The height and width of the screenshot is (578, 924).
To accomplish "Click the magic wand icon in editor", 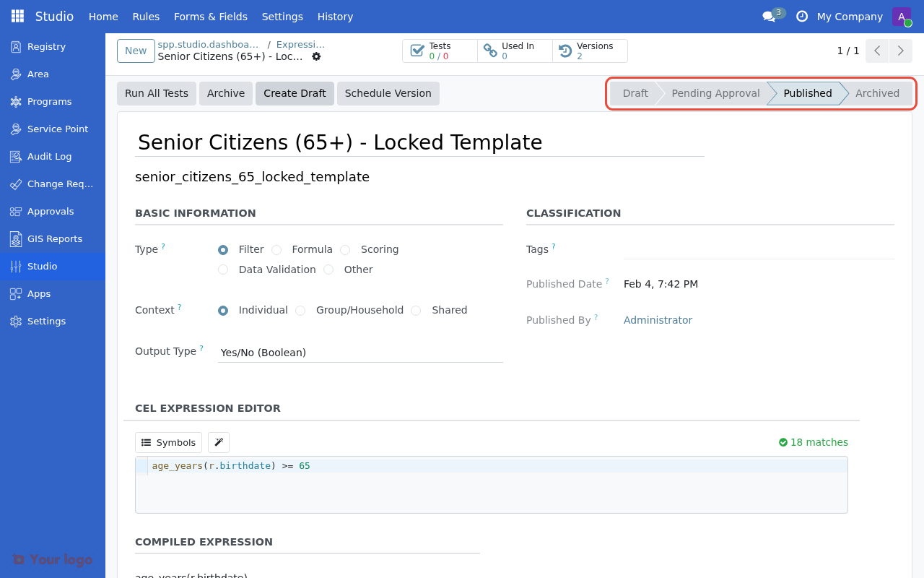I will tap(219, 442).
